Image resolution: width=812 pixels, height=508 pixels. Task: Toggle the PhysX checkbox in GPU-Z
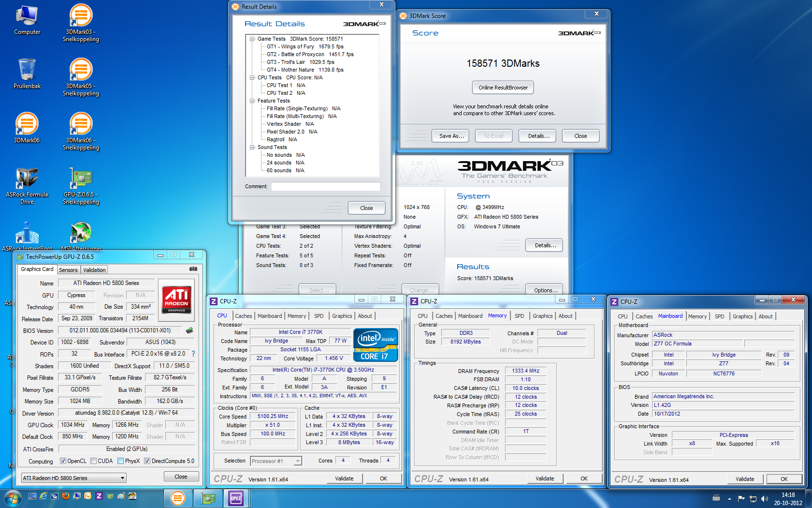(x=121, y=461)
